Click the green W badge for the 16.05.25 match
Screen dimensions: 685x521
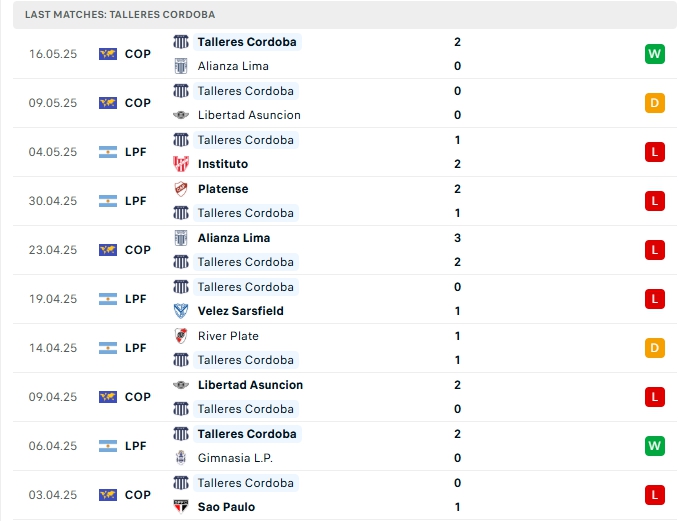(655, 54)
